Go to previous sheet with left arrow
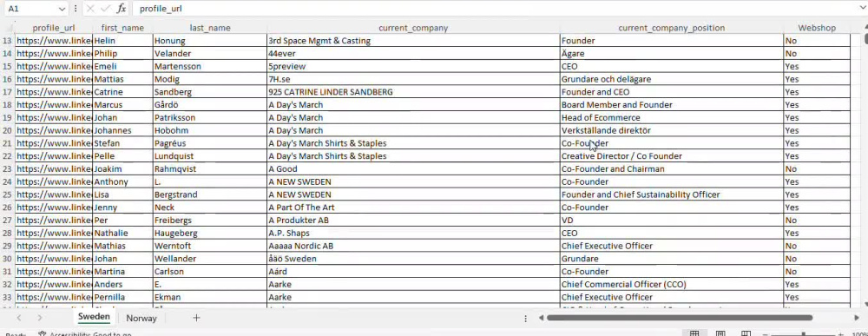The image size is (868, 336). 19,318
